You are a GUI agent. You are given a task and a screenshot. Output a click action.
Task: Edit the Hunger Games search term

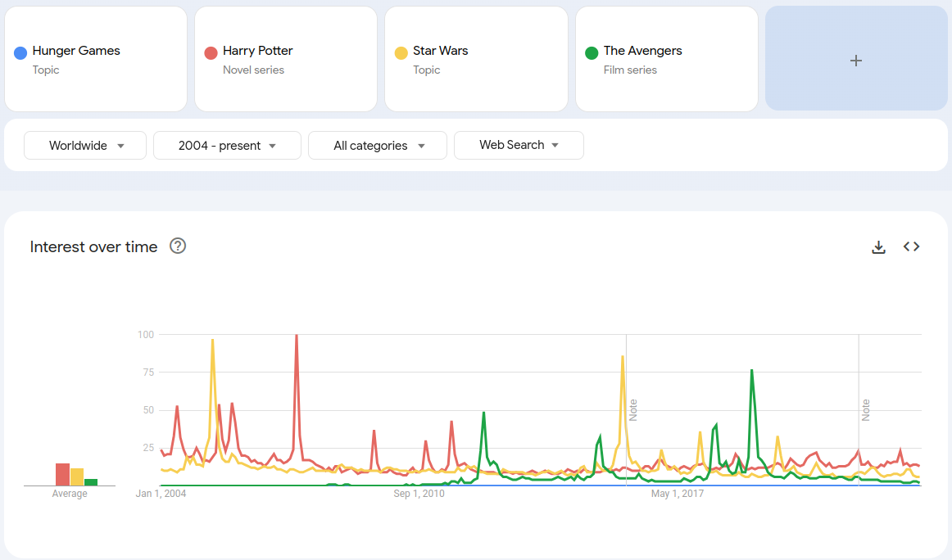[76, 51]
